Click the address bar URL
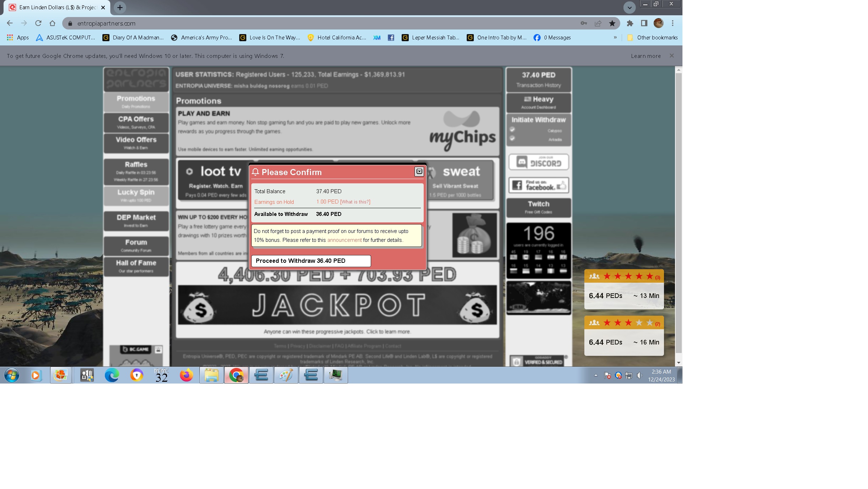The image size is (868, 489). coord(106,23)
